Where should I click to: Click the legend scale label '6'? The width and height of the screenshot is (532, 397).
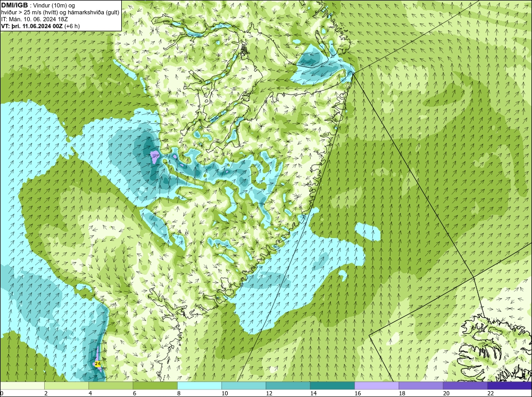[x=135, y=393]
